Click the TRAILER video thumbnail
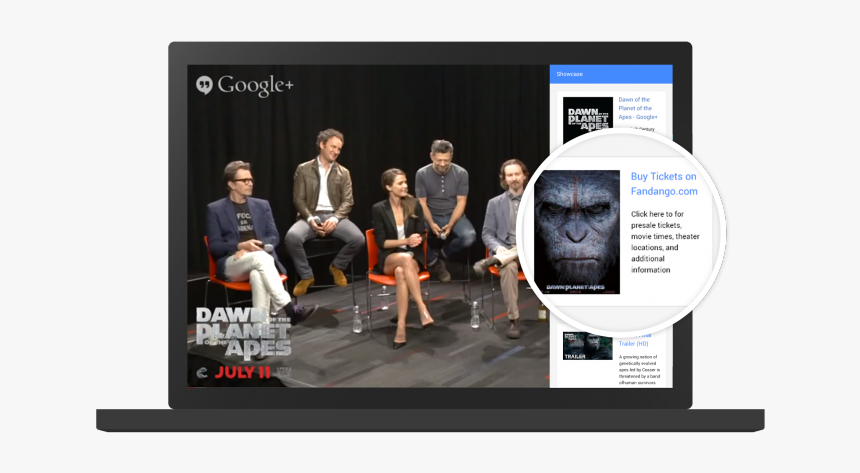Image resolution: width=860 pixels, height=473 pixels. [587, 346]
